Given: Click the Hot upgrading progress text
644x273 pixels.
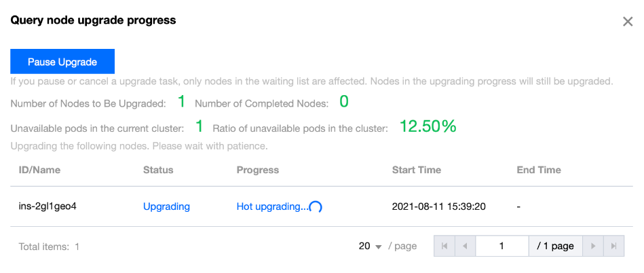Looking at the screenshot, I should click(x=271, y=206).
